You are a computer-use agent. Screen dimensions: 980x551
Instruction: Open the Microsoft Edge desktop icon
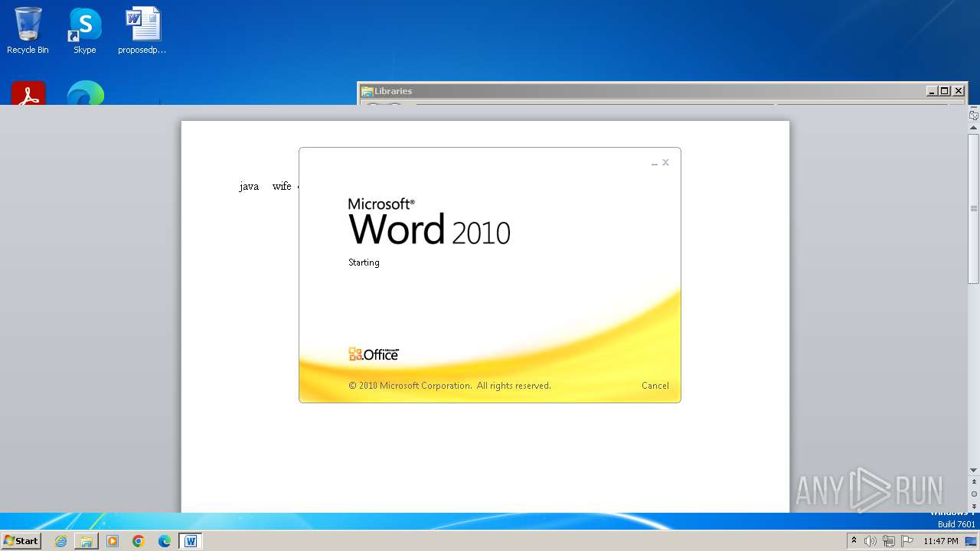(x=85, y=93)
